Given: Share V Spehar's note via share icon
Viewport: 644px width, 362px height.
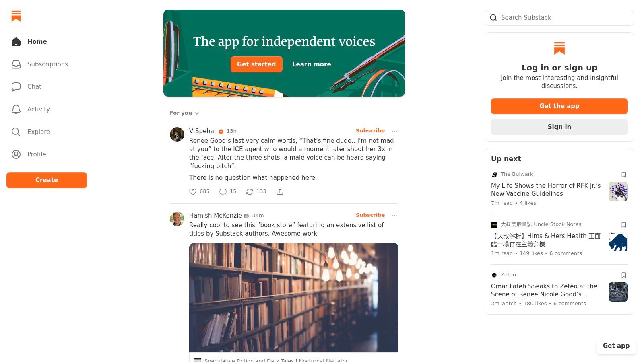Looking at the screenshot, I should point(280,192).
